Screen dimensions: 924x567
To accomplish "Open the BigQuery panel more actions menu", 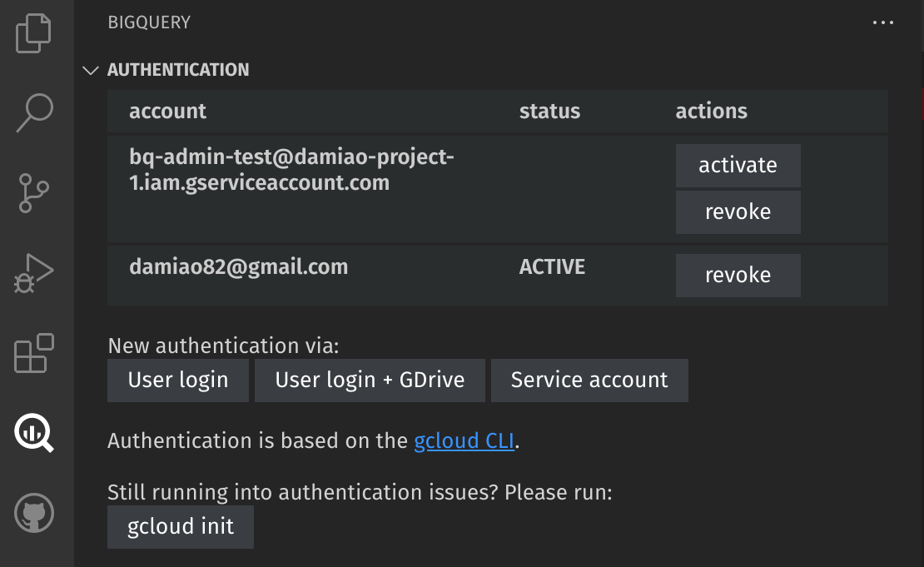I will click(x=882, y=22).
